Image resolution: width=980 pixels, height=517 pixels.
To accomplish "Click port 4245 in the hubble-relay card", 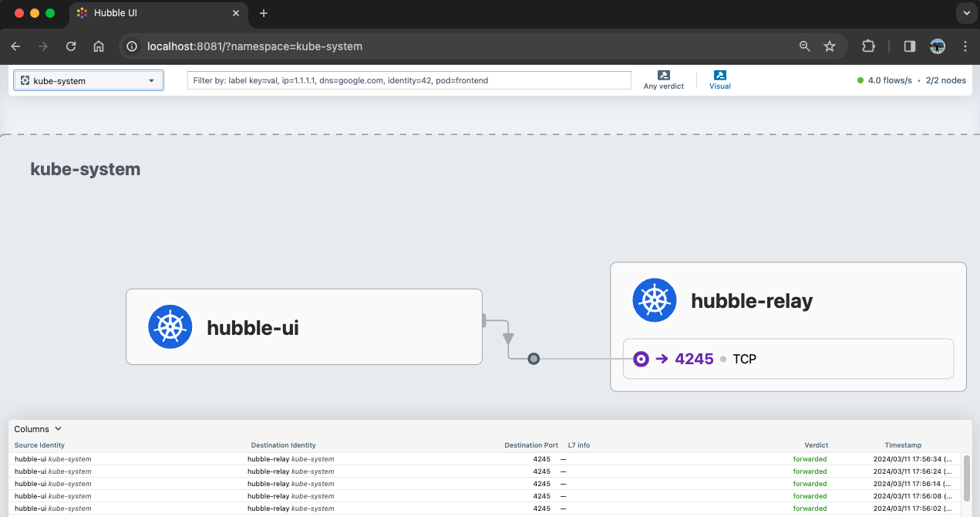I will click(694, 359).
